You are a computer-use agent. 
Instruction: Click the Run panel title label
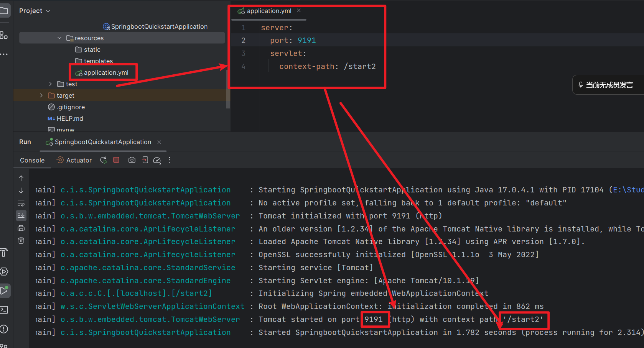pos(25,142)
